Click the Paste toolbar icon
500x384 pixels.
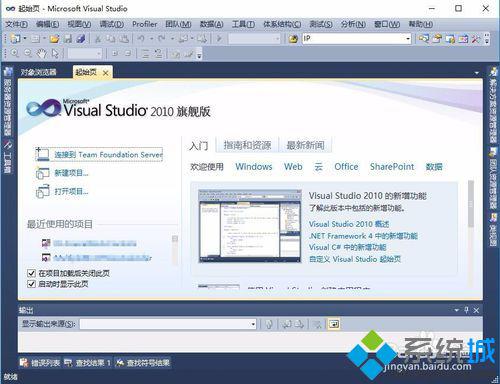click(x=124, y=39)
